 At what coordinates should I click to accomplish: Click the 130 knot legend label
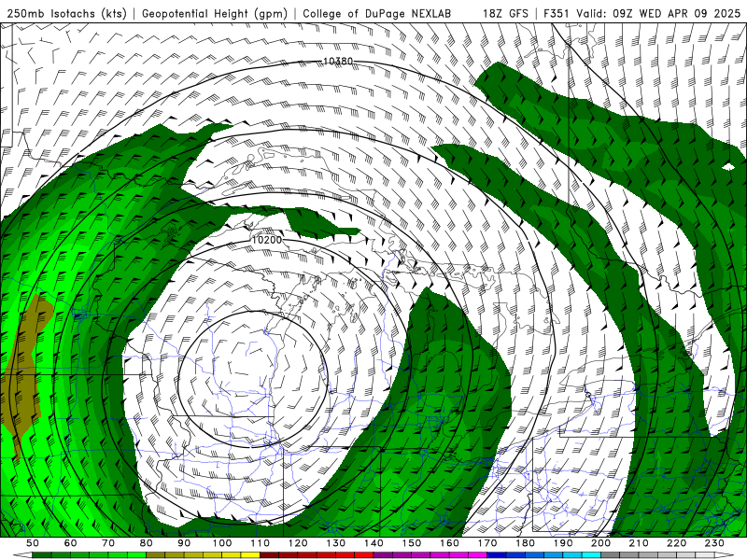pos(336,543)
